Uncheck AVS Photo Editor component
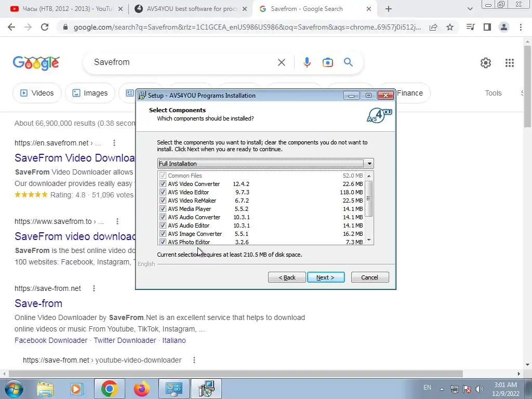 [163, 242]
